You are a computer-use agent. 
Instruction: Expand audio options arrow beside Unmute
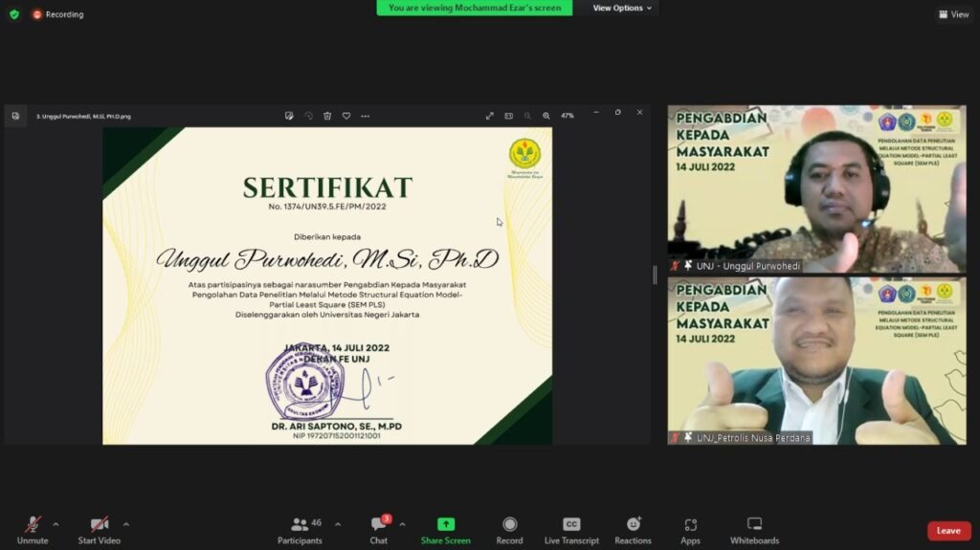tap(56, 524)
